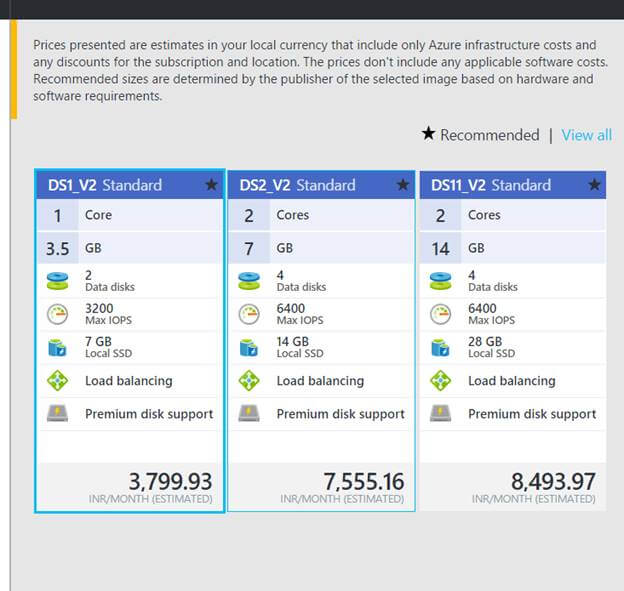Screen dimensions: 624x591
Task: Click INR/MONTH (ESTIMATED) label under 8,493.97
Action: pyautogui.click(x=534, y=499)
